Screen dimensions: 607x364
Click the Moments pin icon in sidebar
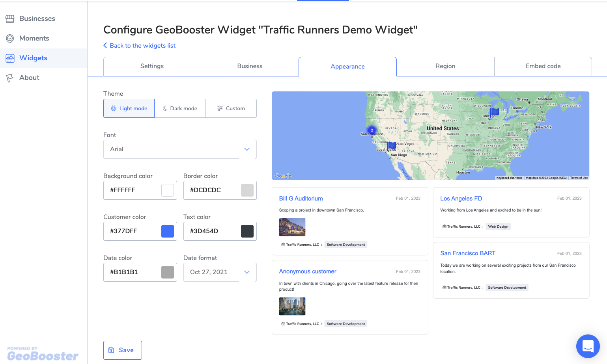point(10,38)
